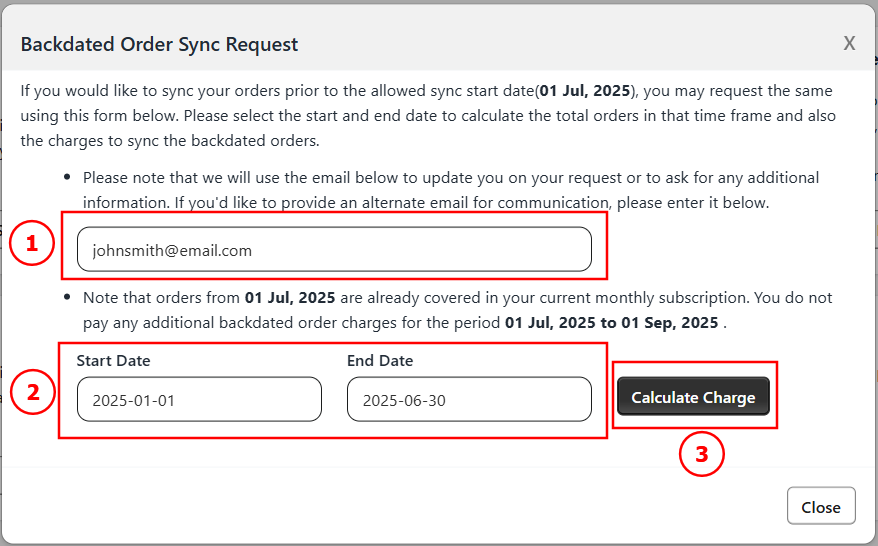Click the Start Date label

coord(113,361)
